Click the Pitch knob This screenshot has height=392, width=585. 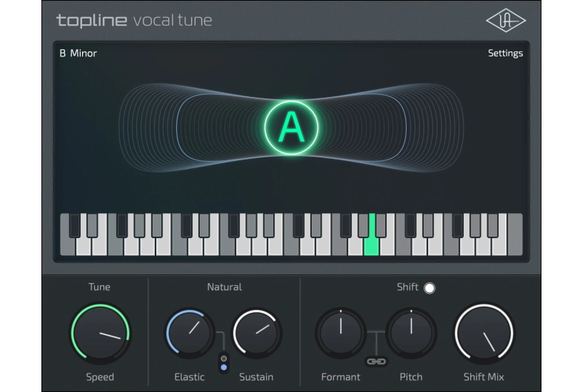(411, 333)
